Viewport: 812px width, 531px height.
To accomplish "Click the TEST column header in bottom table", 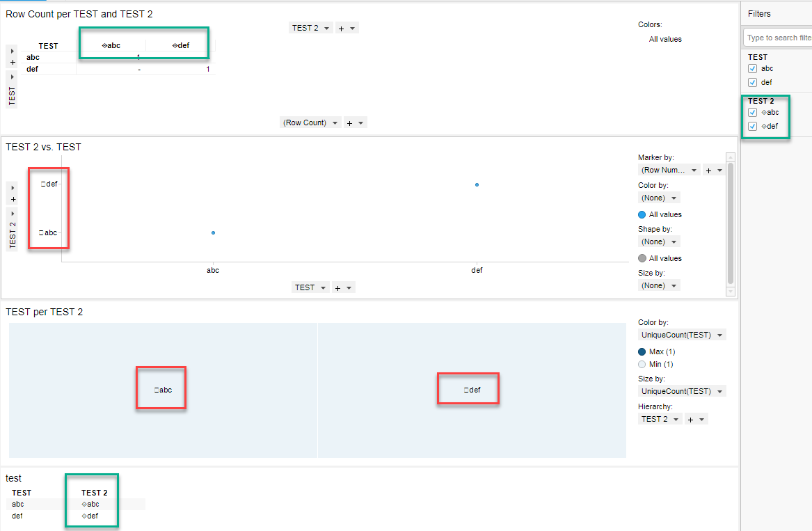I will coord(22,493).
